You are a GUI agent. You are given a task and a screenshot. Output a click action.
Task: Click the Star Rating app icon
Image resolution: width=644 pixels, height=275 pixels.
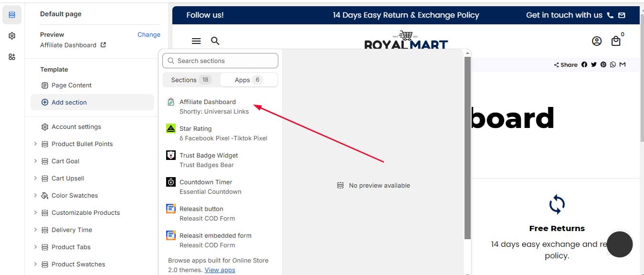(x=170, y=128)
